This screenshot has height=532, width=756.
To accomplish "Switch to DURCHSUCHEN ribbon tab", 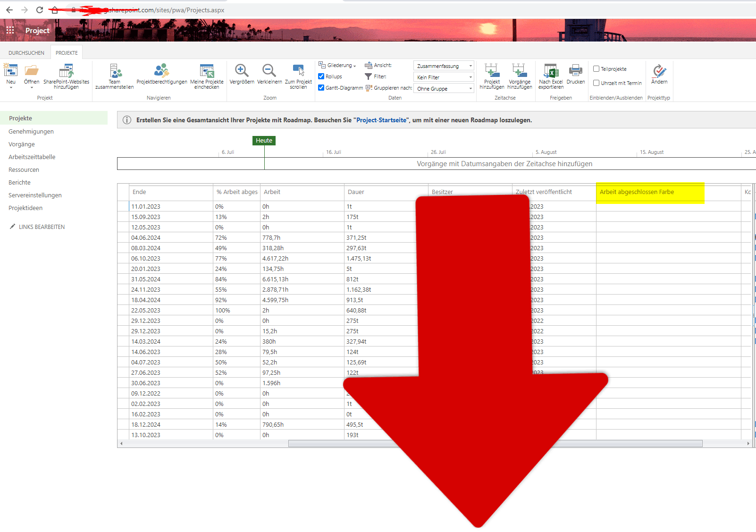I will 26,53.
